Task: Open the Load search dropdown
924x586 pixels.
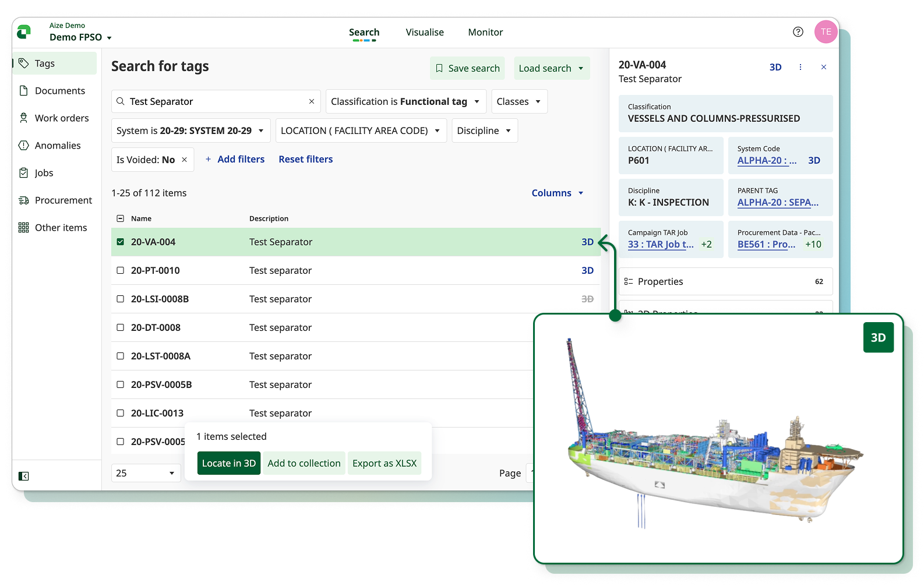Action: (x=551, y=68)
